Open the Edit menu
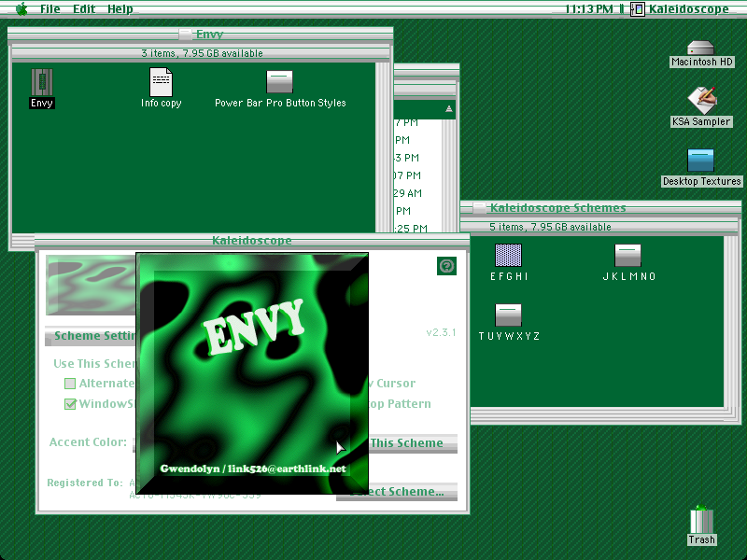Image resolution: width=747 pixels, height=560 pixels. point(84,8)
